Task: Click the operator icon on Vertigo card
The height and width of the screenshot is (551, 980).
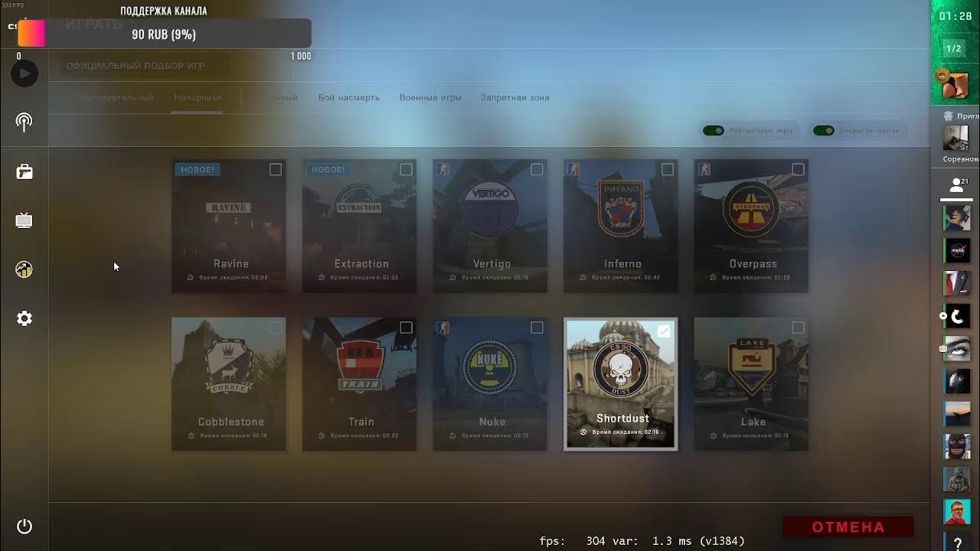Action: pyautogui.click(x=443, y=169)
